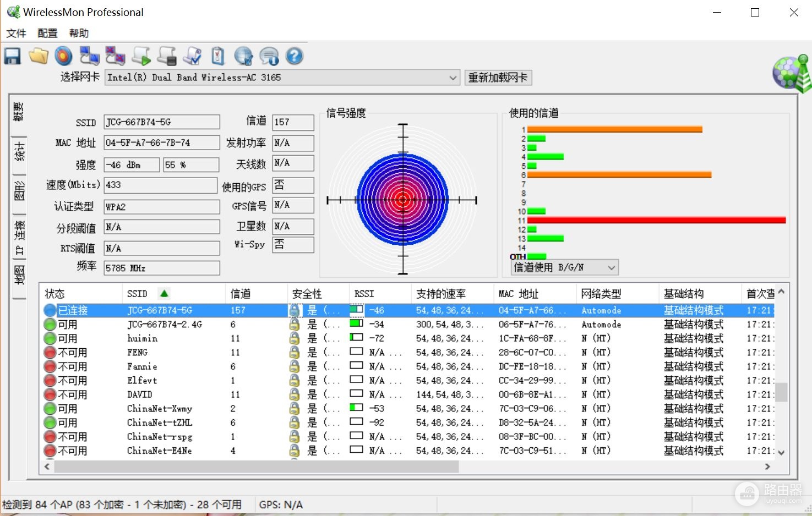The height and width of the screenshot is (516, 812).
Task: Start logging with the green play scroll icon
Action: point(141,56)
